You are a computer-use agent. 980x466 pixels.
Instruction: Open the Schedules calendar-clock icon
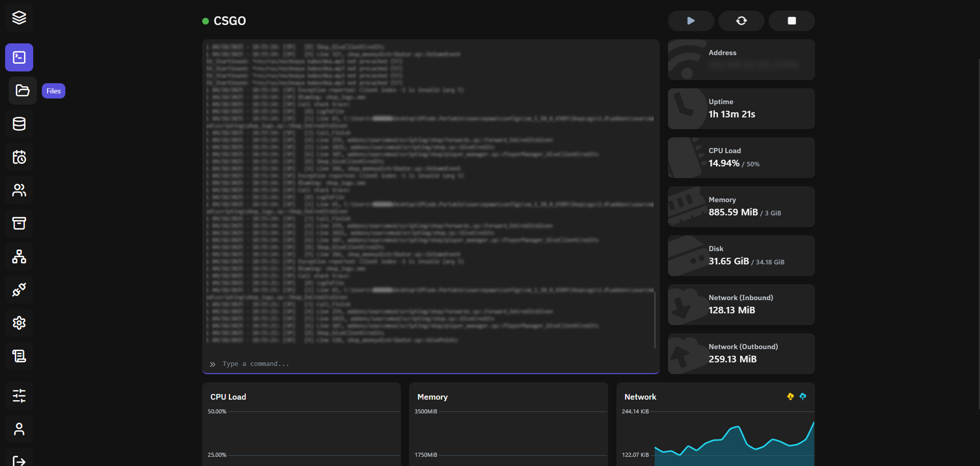click(19, 157)
